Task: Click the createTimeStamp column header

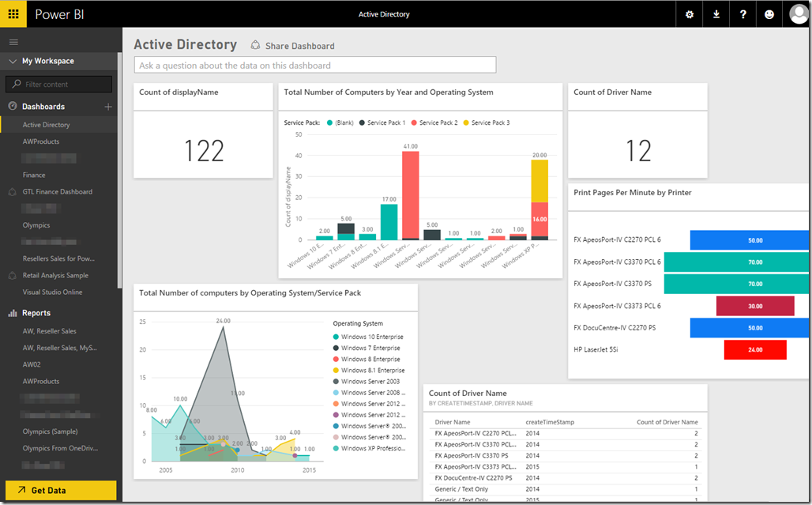Action: tap(550, 422)
